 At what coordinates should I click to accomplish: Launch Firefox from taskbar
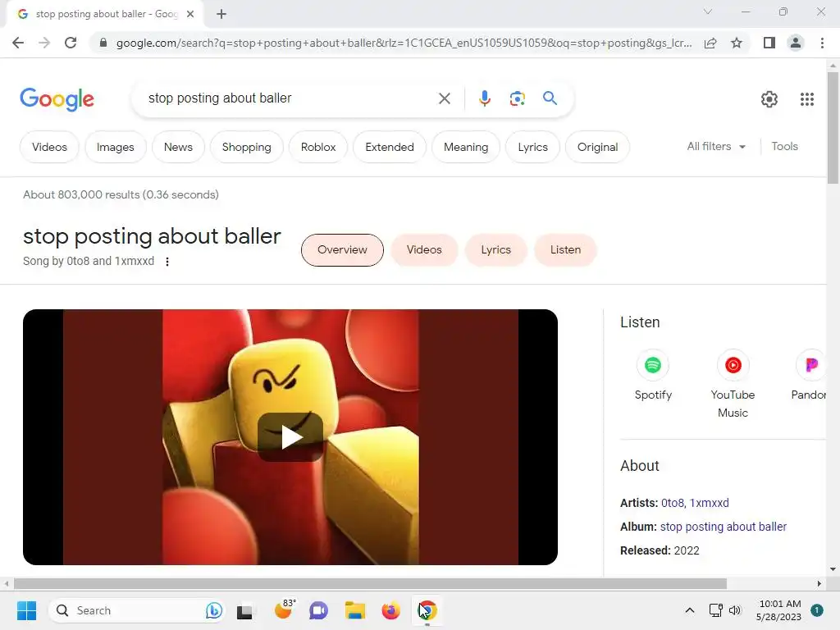point(390,610)
